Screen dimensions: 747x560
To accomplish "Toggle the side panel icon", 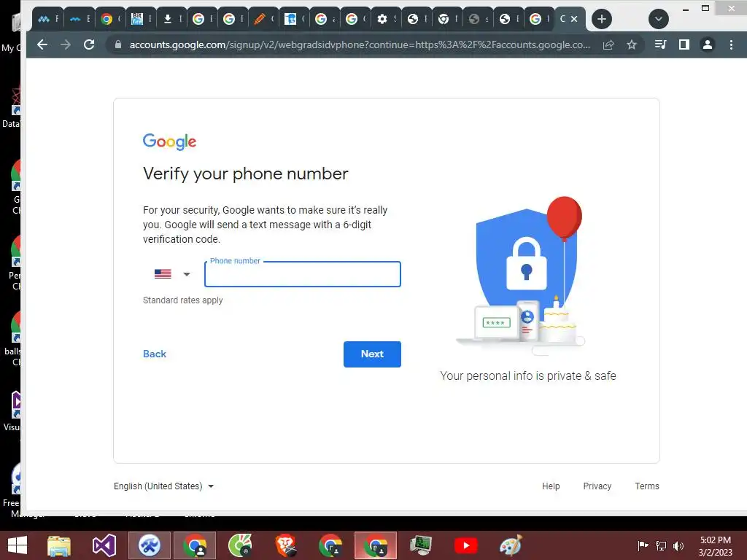I will pos(684,44).
